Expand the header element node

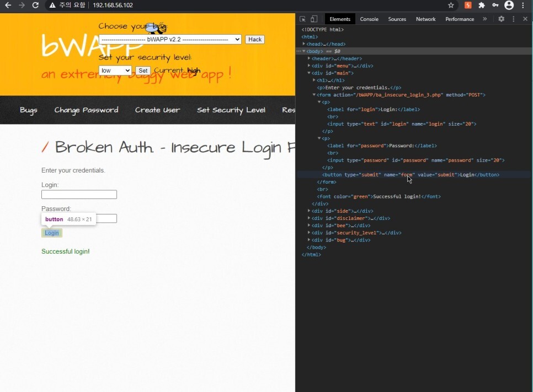click(x=309, y=58)
